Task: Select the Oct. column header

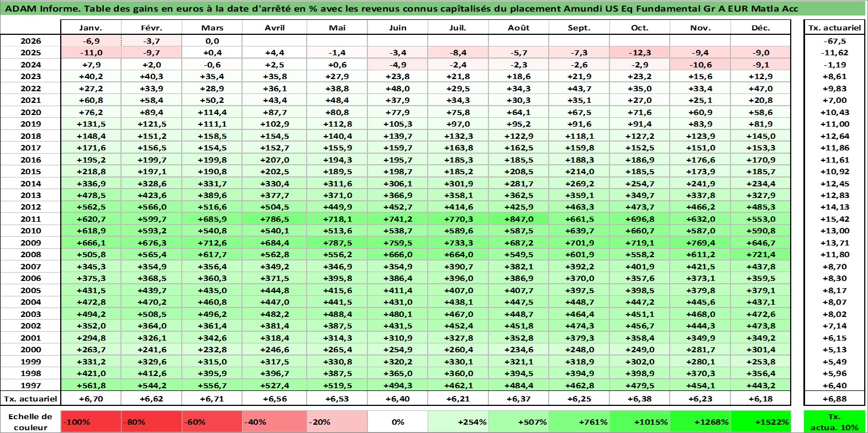Action: [x=639, y=28]
